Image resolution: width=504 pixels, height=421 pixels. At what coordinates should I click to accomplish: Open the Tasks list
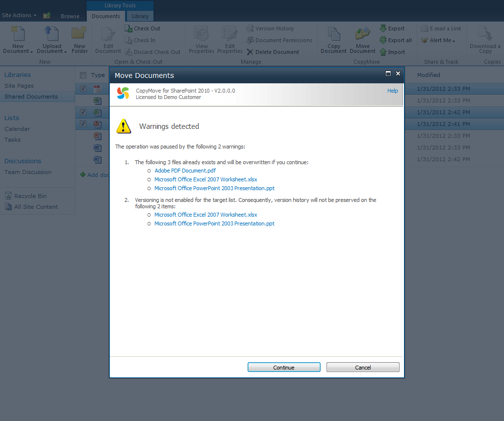13,140
